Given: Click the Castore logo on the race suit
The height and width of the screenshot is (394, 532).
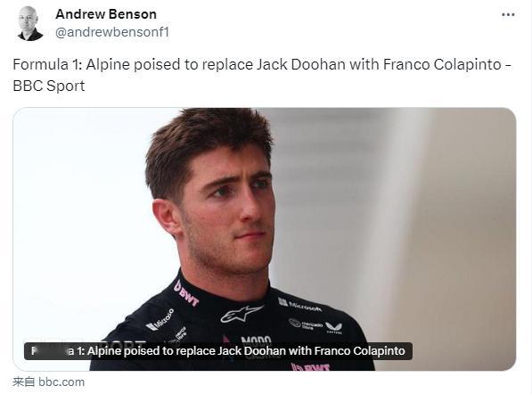Looking at the screenshot, I should 334,328.
